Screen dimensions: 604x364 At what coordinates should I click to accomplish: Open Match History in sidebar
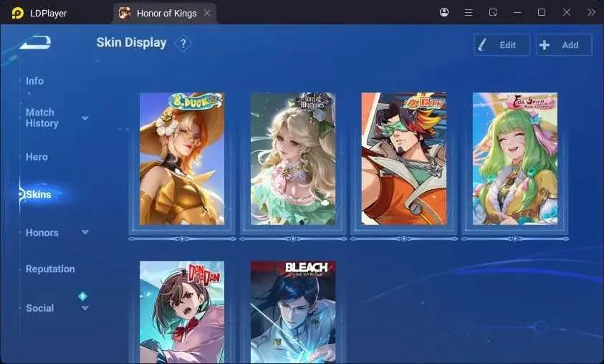pos(42,118)
